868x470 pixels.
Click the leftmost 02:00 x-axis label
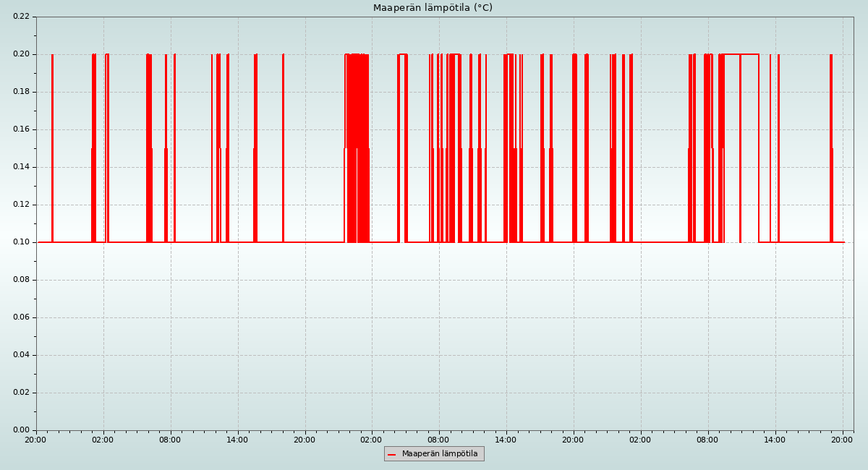coord(103,440)
